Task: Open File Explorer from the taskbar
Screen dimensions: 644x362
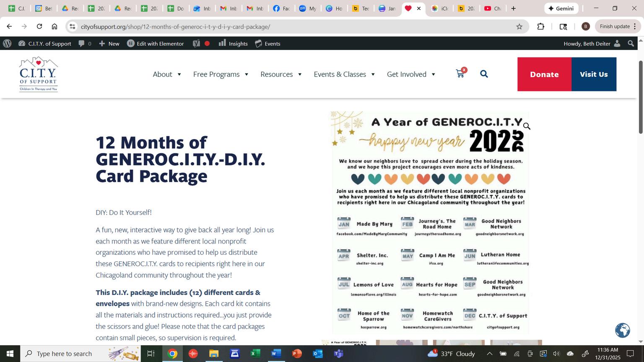Action: click(214, 354)
